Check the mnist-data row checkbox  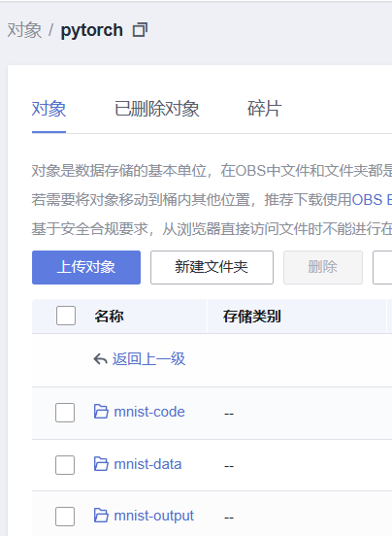click(x=65, y=465)
